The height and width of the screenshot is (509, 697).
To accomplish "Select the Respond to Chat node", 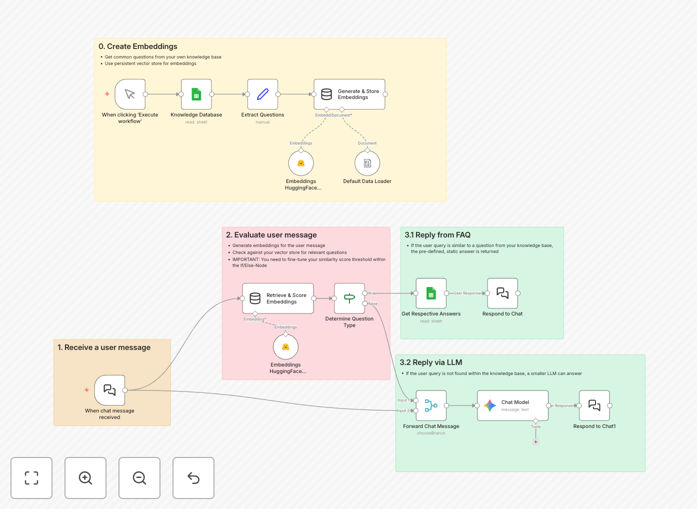I will click(x=502, y=293).
